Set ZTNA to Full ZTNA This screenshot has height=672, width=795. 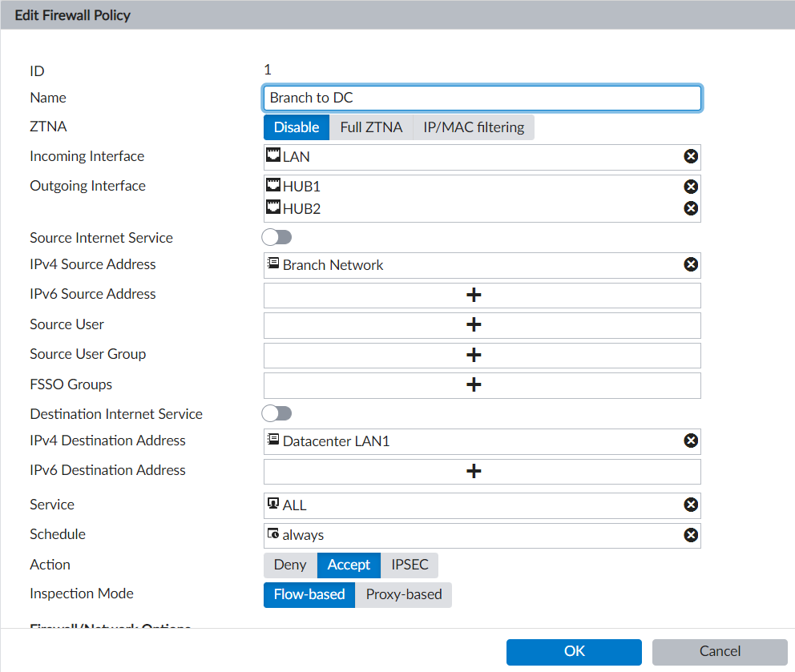coord(371,127)
